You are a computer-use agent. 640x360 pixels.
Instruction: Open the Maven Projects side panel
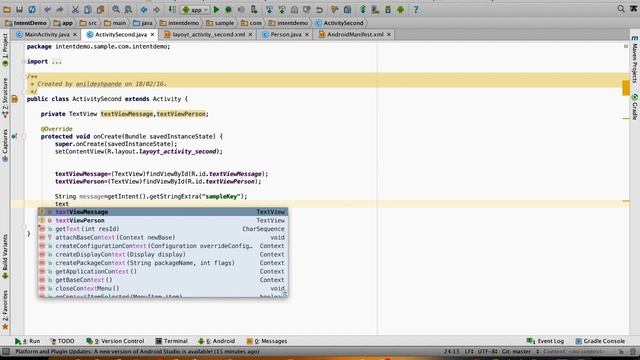coord(635,60)
